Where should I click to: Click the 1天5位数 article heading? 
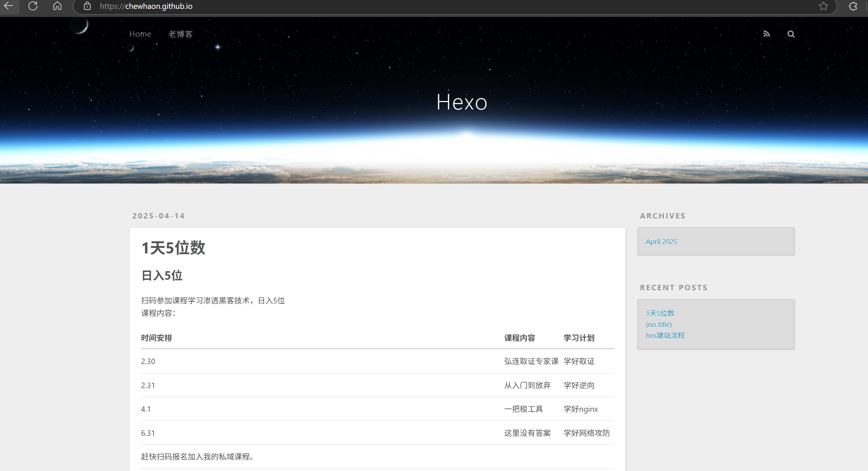[x=173, y=248]
